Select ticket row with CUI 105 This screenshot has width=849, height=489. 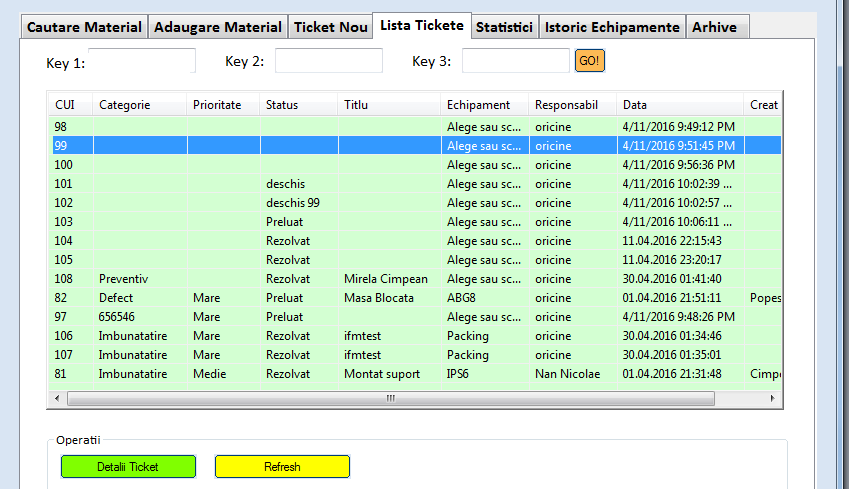416,260
